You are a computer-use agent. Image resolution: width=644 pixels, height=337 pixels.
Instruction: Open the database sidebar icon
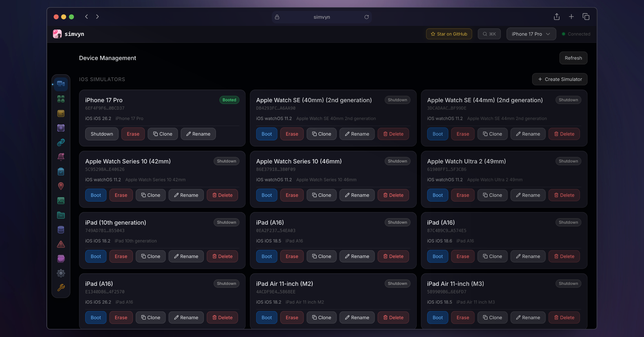tap(61, 230)
